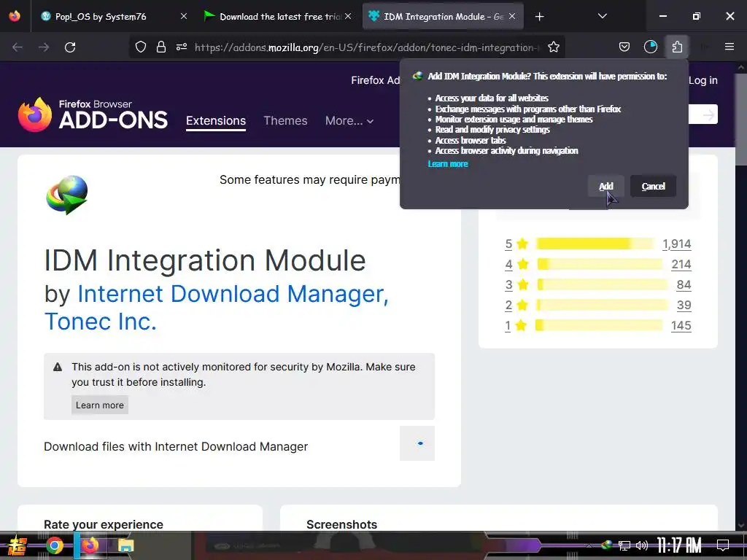Click the IDM globe add-on icon
This screenshot has height=560, width=747.
67,195
